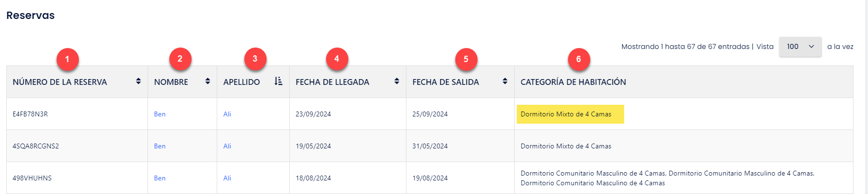Image resolution: width=868 pixels, height=194 pixels.
Task: Sort by Fecha de Llegada arrows
Action: click(397, 81)
